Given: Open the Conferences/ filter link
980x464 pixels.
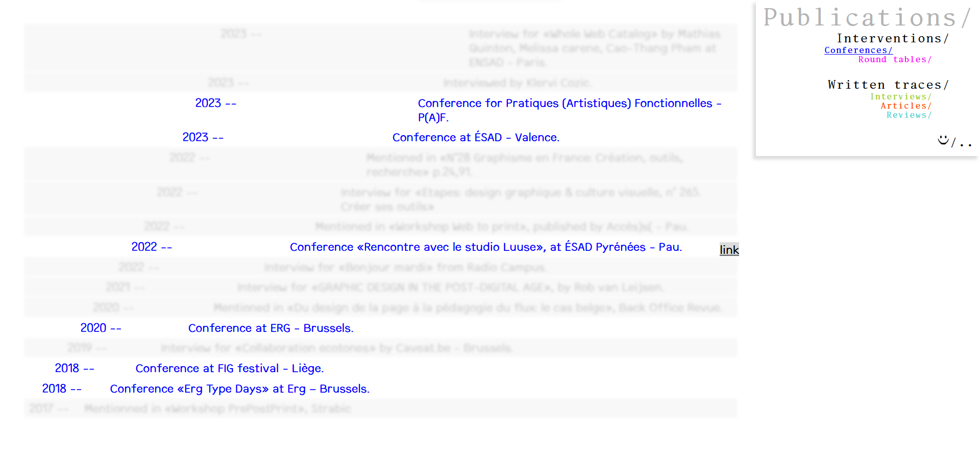Looking at the screenshot, I should [858, 50].
